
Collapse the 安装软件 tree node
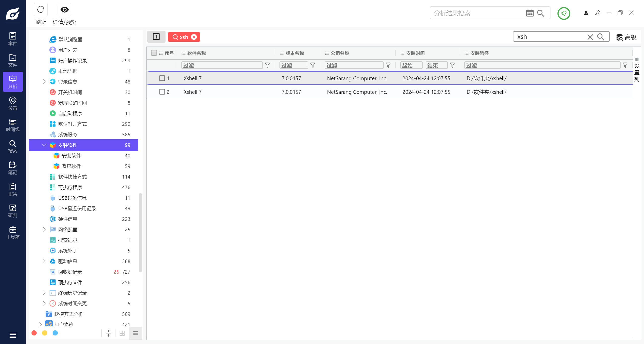(x=44, y=145)
